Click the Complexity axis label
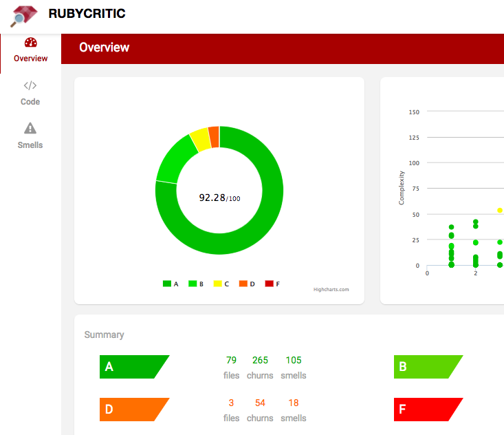504x435 pixels. (401, 188)
